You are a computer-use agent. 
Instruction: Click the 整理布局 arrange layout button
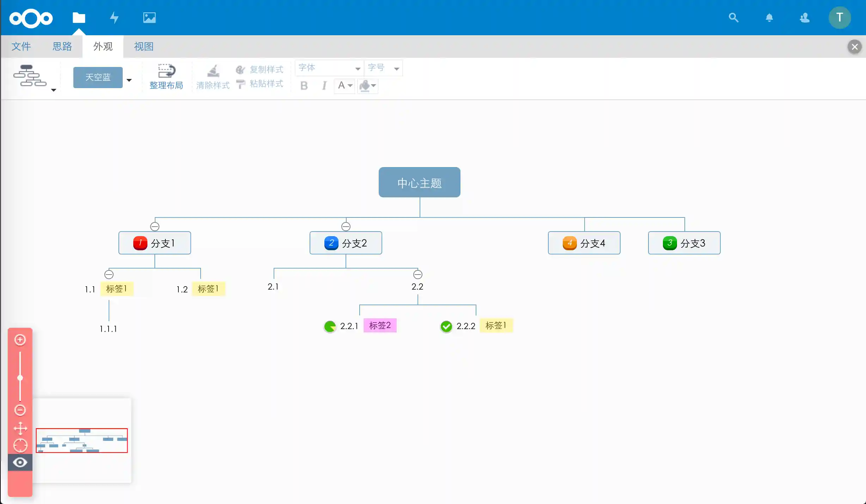tap(166, 76)
